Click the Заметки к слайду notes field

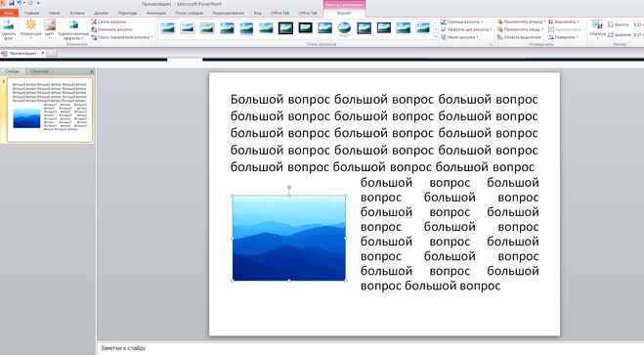click(370, 348)
